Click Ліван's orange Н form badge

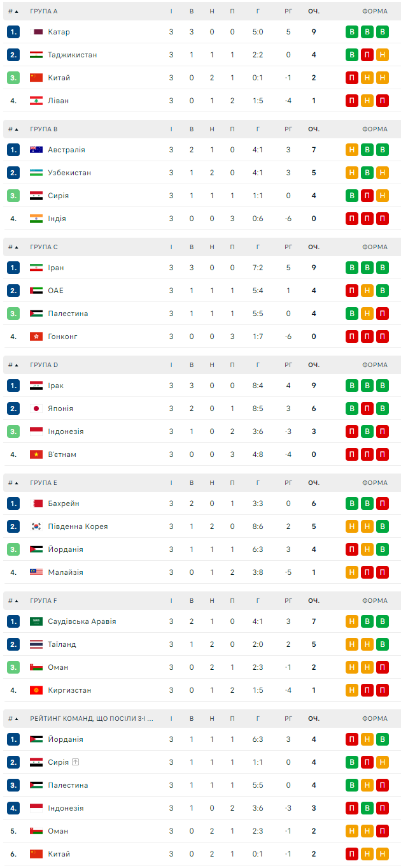point(367,101)
